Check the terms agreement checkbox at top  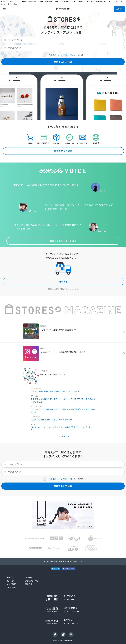tap(45, 54)
